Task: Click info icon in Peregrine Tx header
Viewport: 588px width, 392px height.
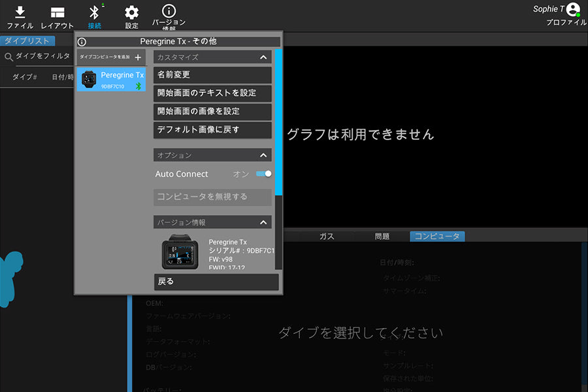Action: pyautogui.click(x=82, y=42)
